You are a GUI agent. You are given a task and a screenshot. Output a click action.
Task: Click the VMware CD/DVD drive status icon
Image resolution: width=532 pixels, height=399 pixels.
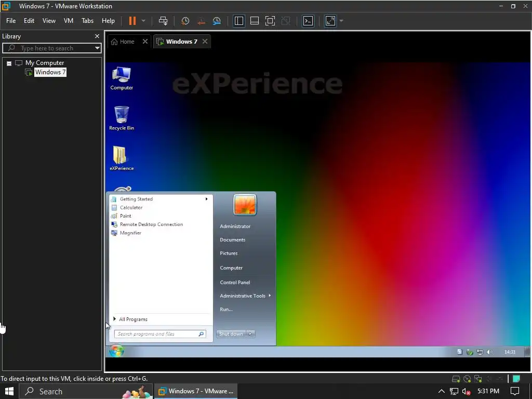[467, 379]
